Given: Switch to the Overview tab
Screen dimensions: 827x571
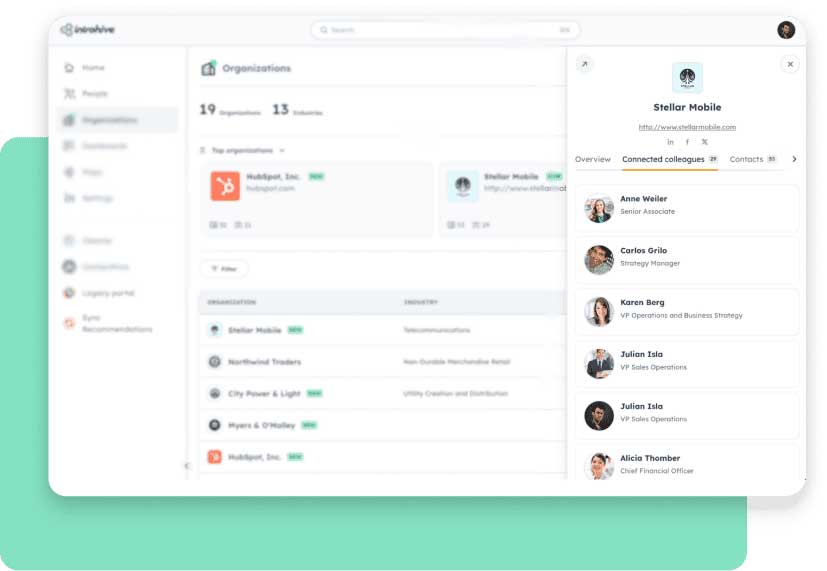Looking at the screenshot, I should click(x=593, y=159).
